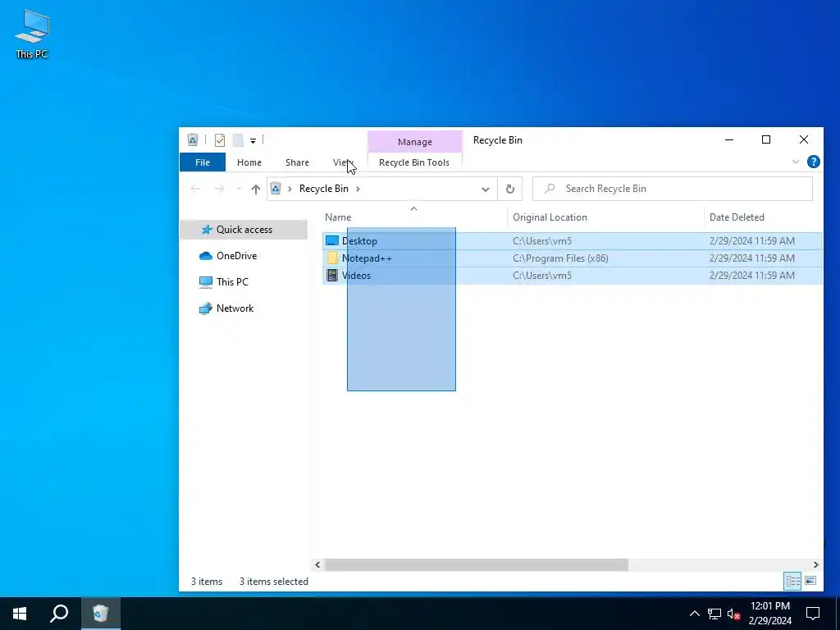
Task: Click C:\Program Files (x86) location cell
Action: click(560, 258)
